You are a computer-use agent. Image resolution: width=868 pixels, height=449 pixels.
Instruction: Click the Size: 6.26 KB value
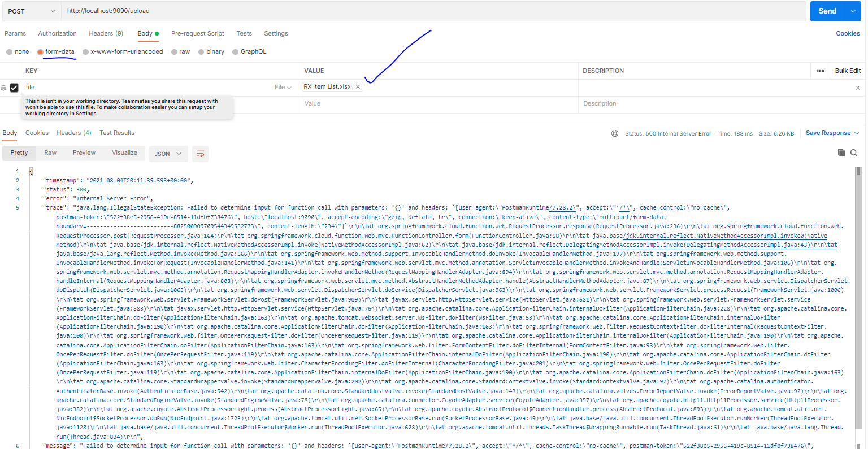[x=776, y=134]
